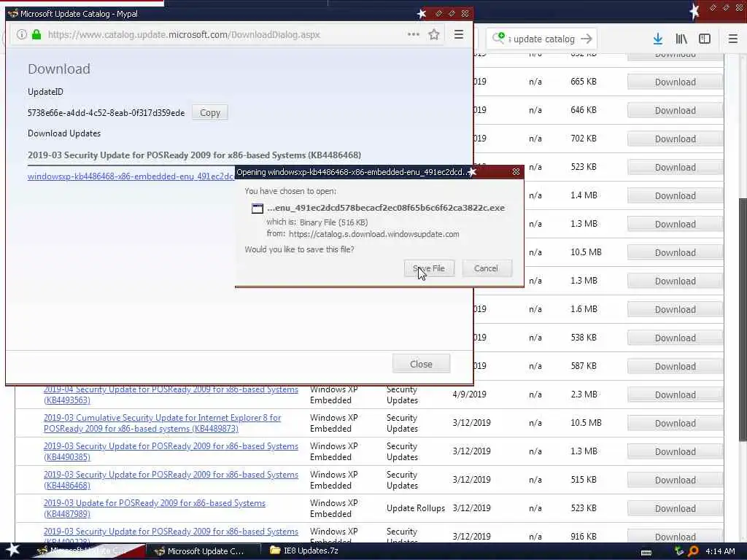The height and width of the screenshot is (560, 747).
Task: Cancel the file opening dialog
Action: point(486,268)
